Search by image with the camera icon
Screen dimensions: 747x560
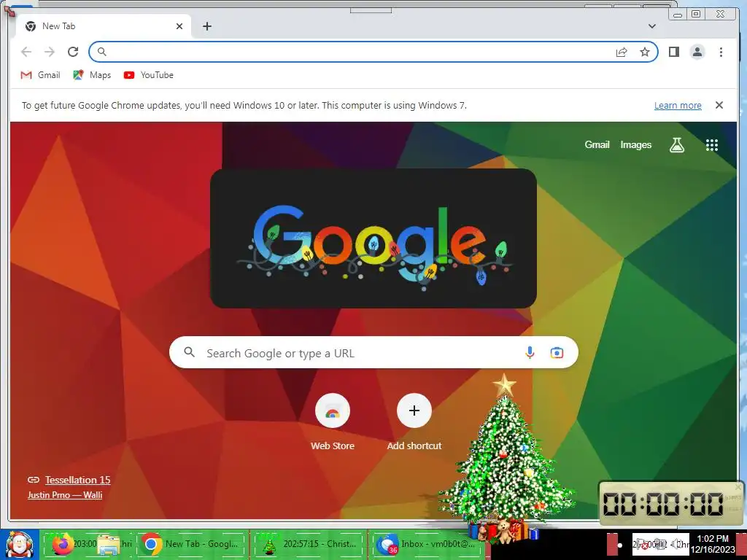pos(557,353)
